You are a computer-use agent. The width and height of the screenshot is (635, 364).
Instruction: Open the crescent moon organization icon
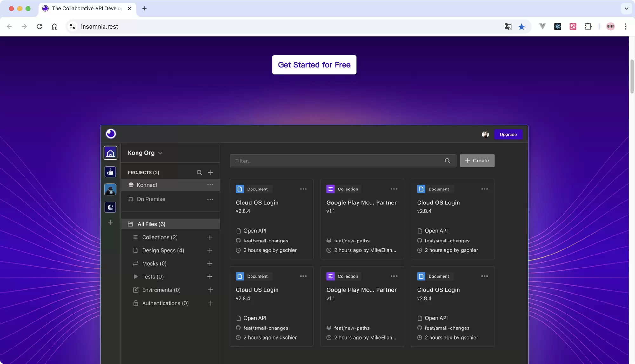tap(110, 208)
